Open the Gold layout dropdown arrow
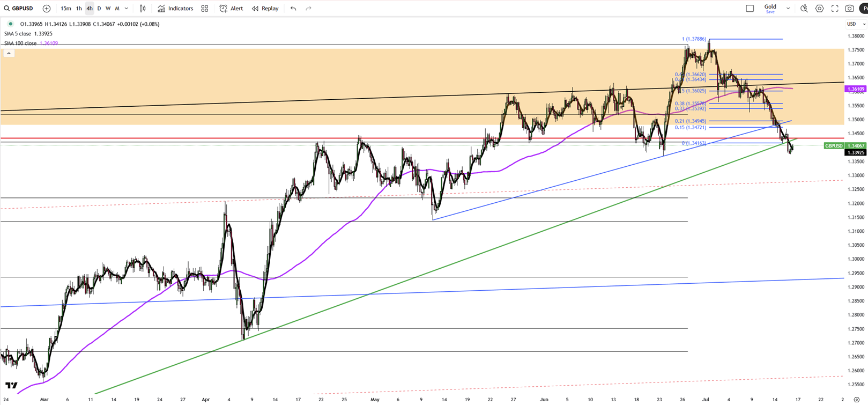Viewport: 868px width, 405px height. (788, 9)
